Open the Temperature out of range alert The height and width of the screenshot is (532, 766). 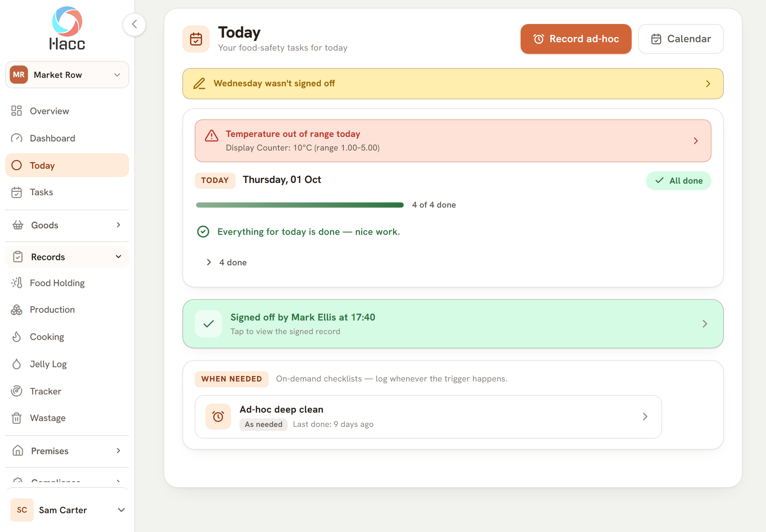(453, 141)
